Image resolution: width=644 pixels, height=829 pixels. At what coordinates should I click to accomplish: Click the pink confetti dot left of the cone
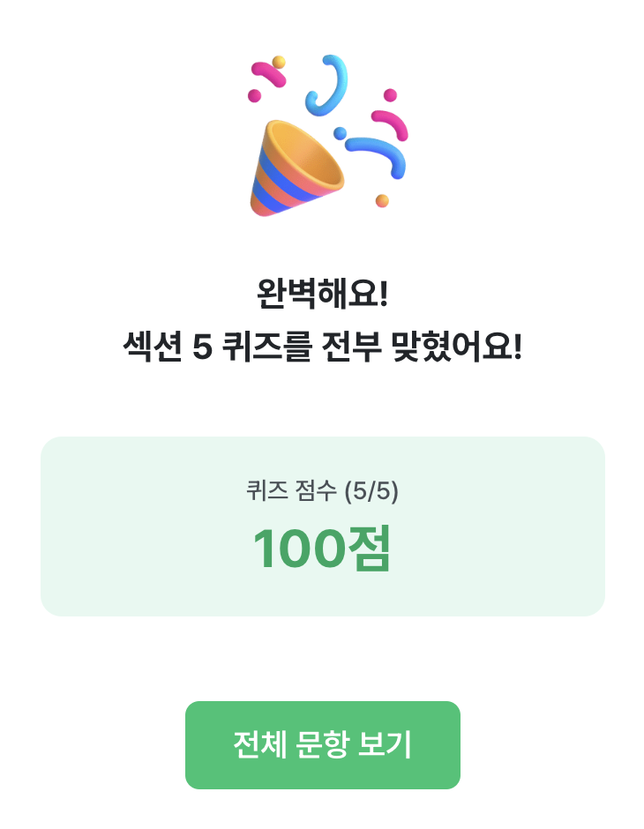click(x=254, y=96)
